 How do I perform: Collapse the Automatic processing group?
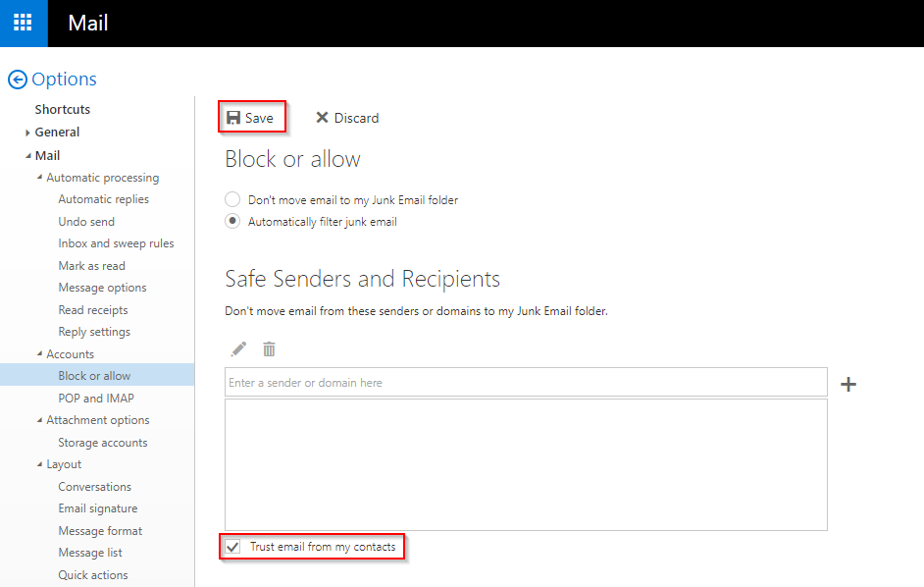click(x=39, y=178)
